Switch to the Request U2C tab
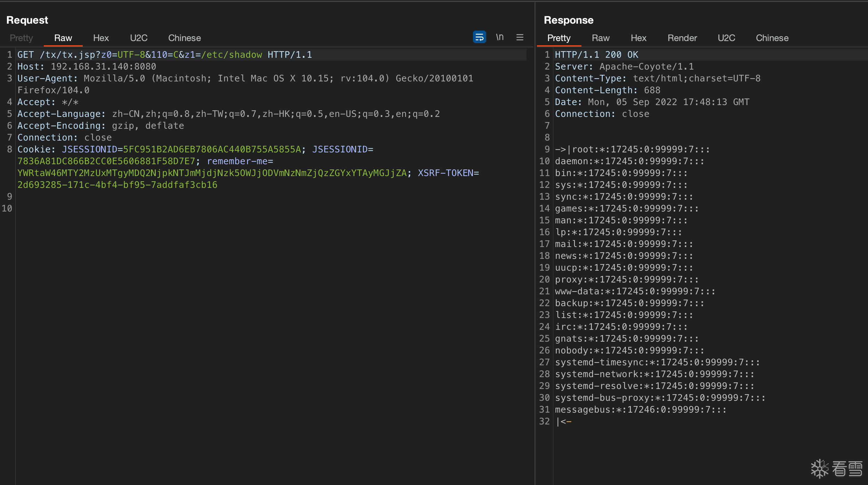Image resolution: width=868 pixels, height=485 pixels. pos(138,38)
